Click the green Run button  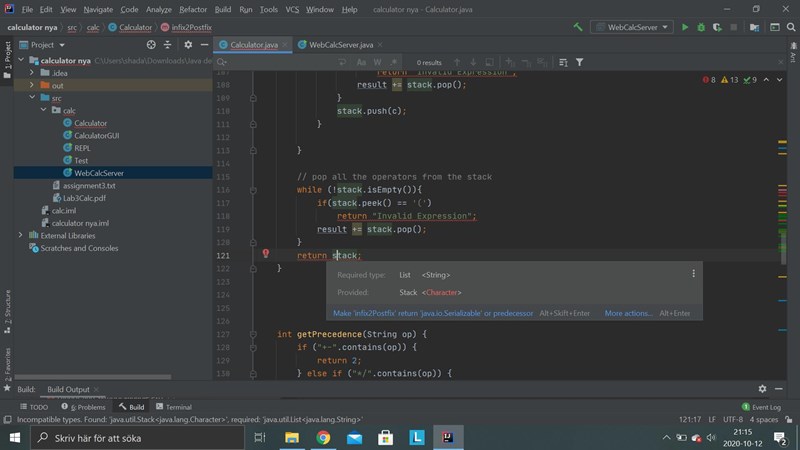click(x=685, y=27)
